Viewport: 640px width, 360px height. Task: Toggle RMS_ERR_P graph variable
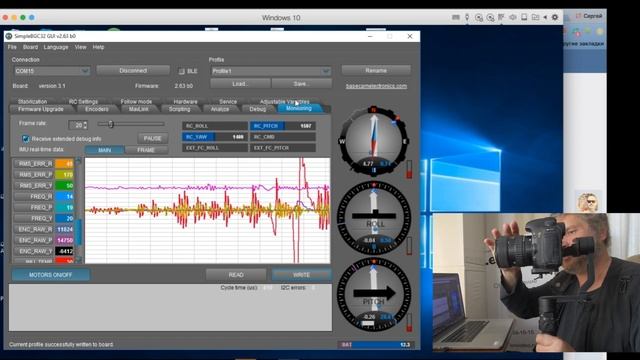point(34,175)
